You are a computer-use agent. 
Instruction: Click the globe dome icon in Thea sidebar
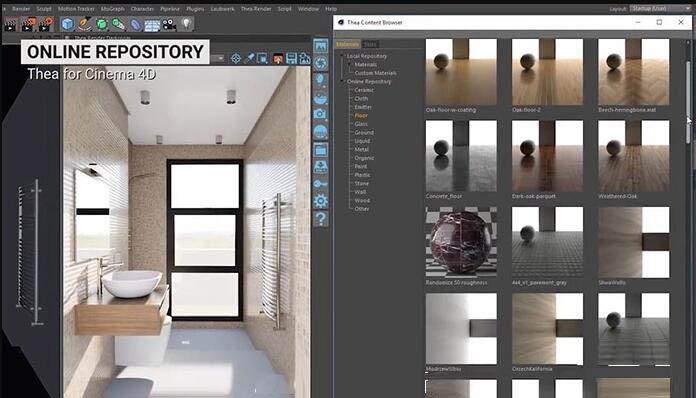[320, 132]
